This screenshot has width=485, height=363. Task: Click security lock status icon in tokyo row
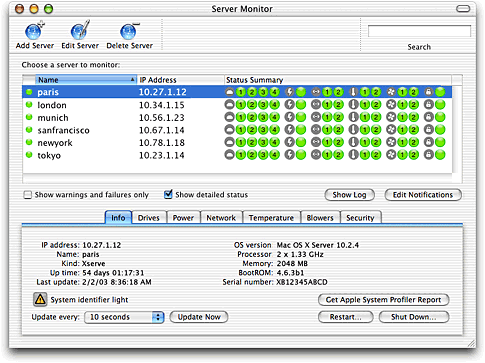pos(429,155)
